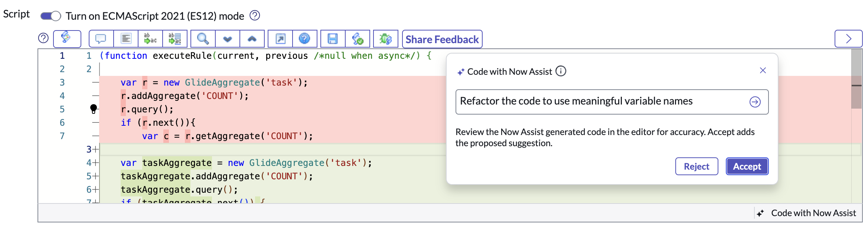Save the script with floppy disk icon
Screen dimensions: 868x231
point(333,39)
